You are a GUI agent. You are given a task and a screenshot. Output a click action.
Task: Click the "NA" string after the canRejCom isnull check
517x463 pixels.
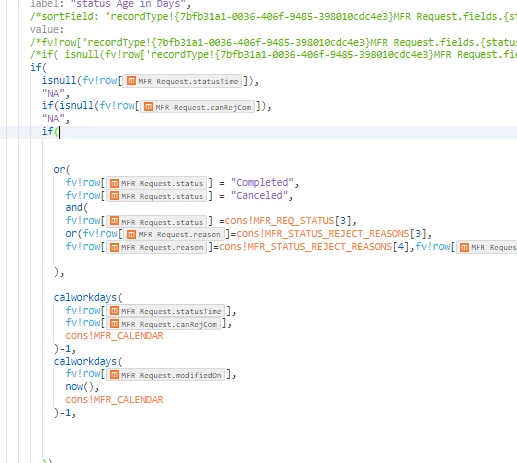pos(53,119)
